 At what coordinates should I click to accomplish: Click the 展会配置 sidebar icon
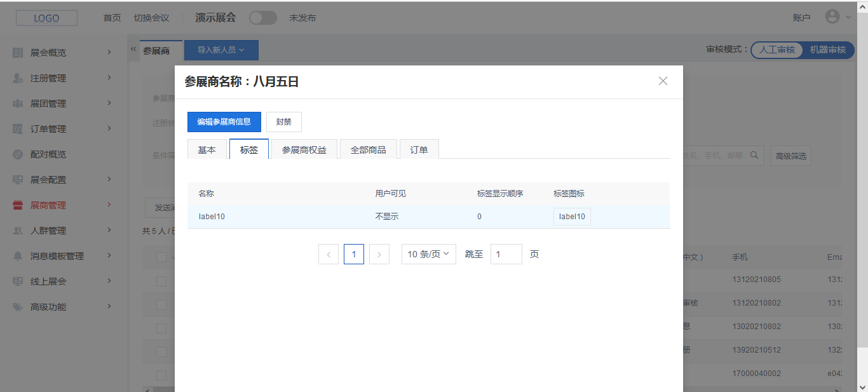tap(18, 180)
